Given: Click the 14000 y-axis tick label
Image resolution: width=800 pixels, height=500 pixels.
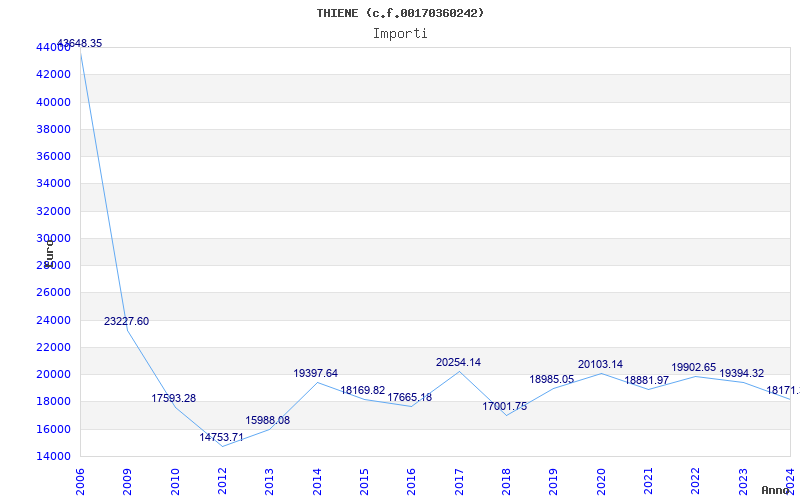Looking at the screenshot, I should (52, 457).
